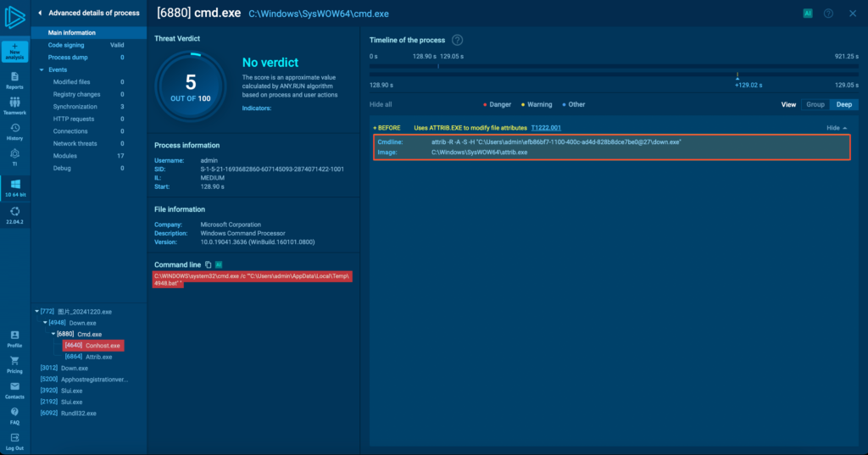Viewport: 868px width, 455px height.
Task: Open the Reports section
Action: coord(14,80)
